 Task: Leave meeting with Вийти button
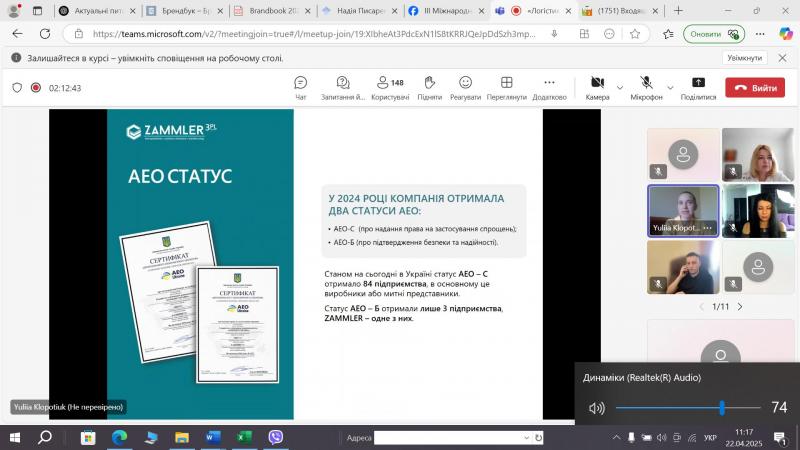(x=755, y=88)
